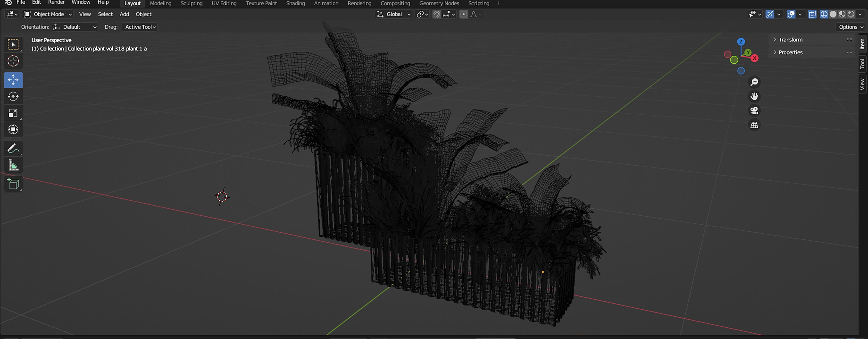Screen dimensions: 868x339
Task: Click the green Y axis gizmo handle
Action: point(748,52)
